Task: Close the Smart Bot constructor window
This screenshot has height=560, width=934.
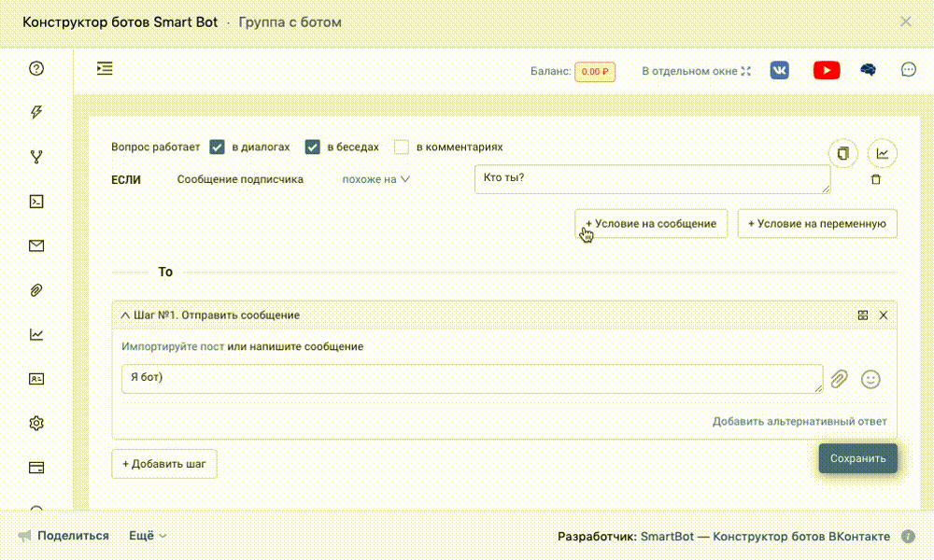Action: click(905, 22)
